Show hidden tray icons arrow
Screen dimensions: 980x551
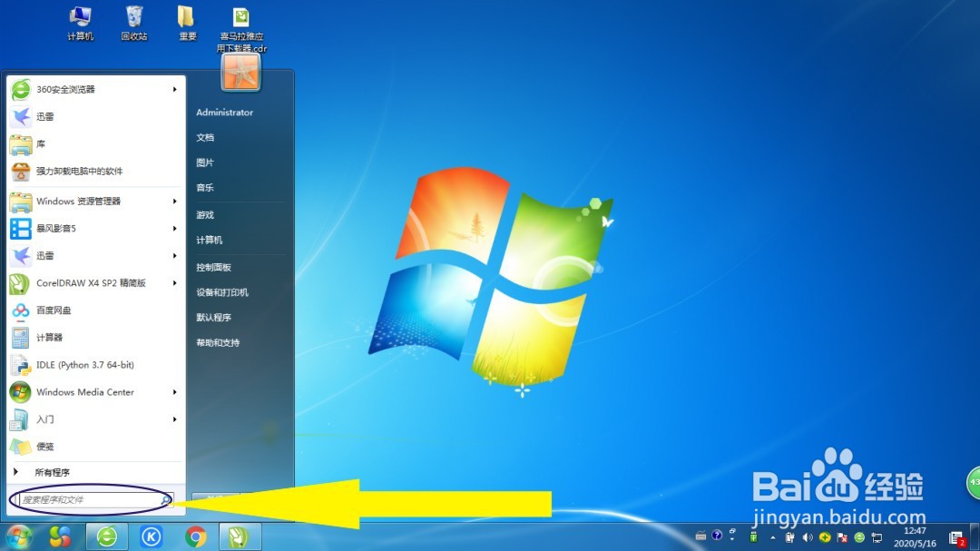773,537
